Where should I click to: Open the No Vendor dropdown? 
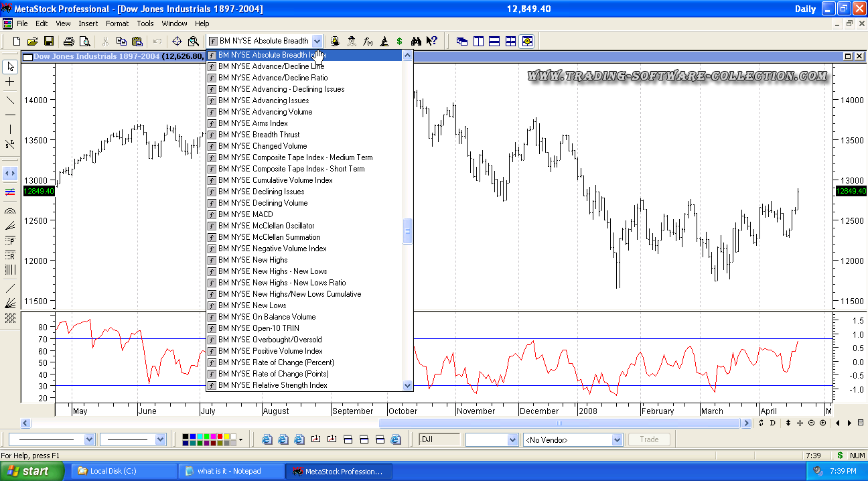(x=617, y=440)
